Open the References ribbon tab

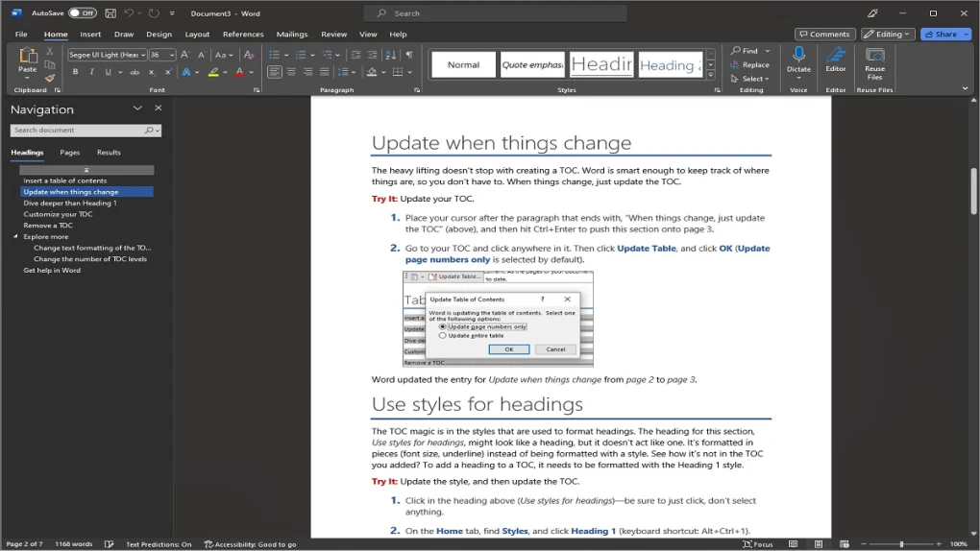pos(243,34)
